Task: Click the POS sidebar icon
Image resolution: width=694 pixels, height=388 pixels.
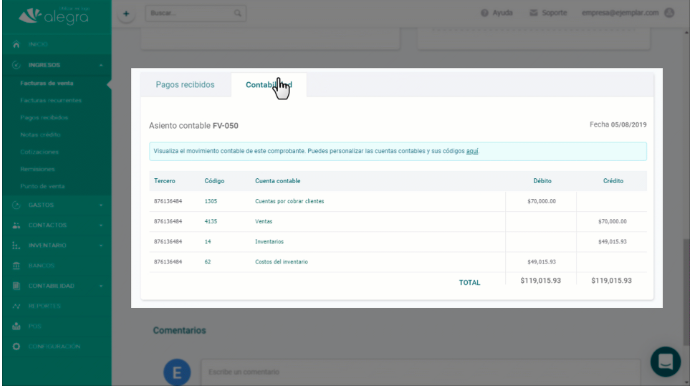Action: coord(16,326)
